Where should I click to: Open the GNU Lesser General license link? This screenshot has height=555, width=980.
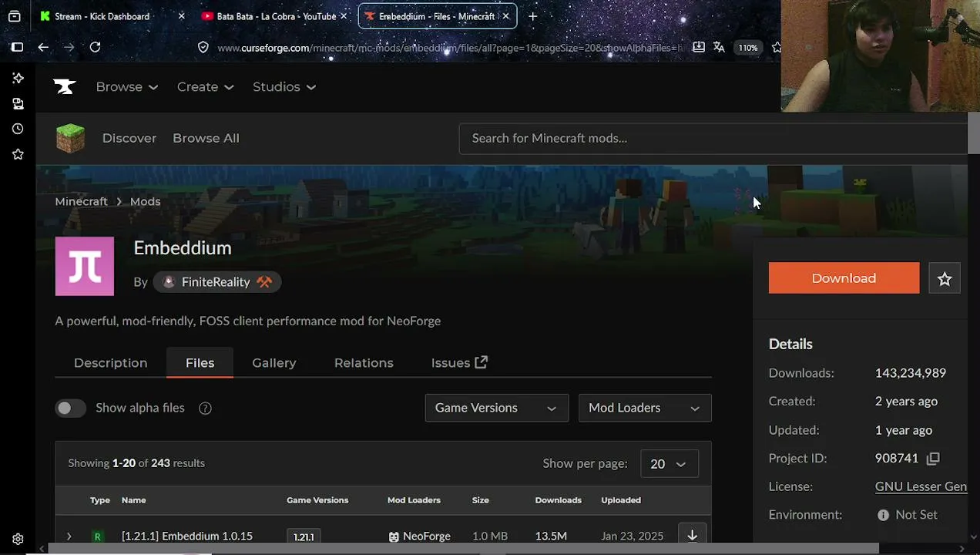click(921, 487)
